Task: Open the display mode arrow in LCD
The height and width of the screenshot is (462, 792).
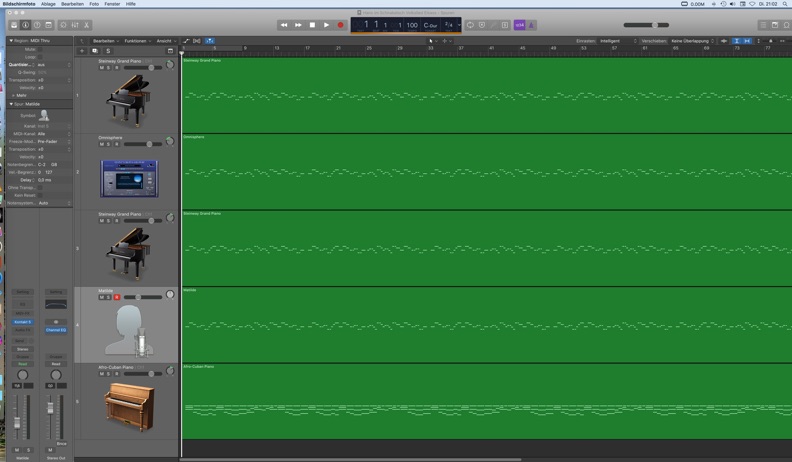Action: click(x=459, y=25)
